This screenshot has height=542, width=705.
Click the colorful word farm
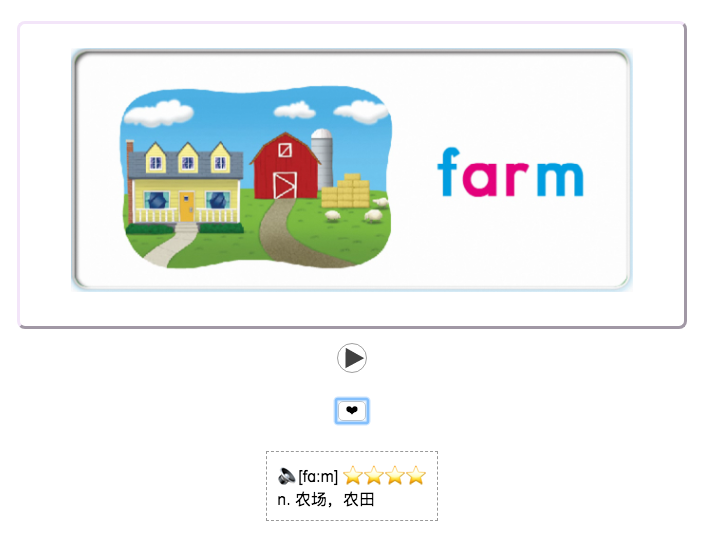click(510, 172)
